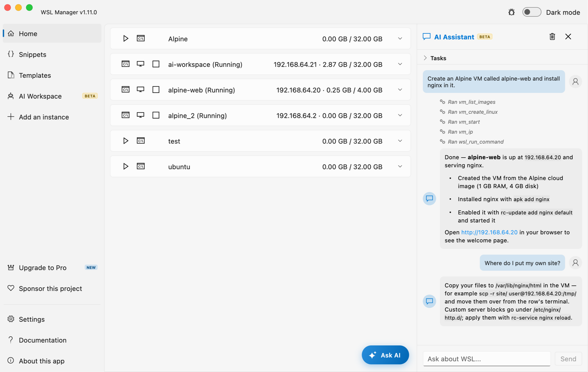Viewport: 588px width, 372px height.
Task: Open Settings in sidebar
Action: pos(52,319)
